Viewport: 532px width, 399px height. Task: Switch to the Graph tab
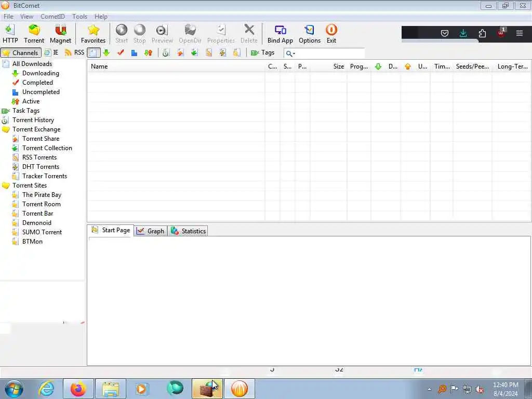150,231
